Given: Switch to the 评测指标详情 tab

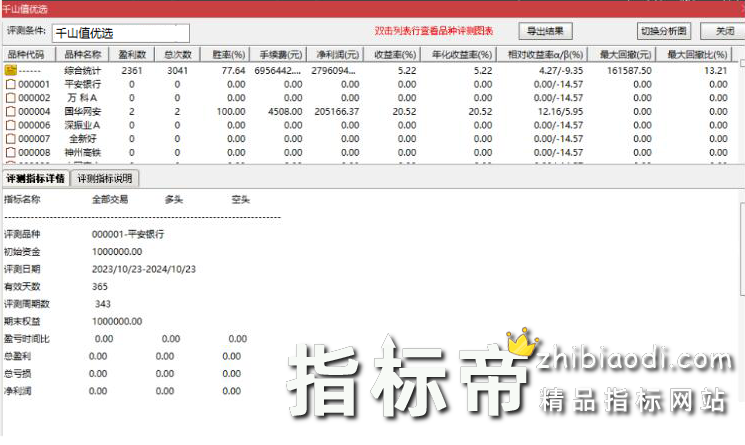Looking at the screenshot, I should pyautogui.click(x=36, y=179).
